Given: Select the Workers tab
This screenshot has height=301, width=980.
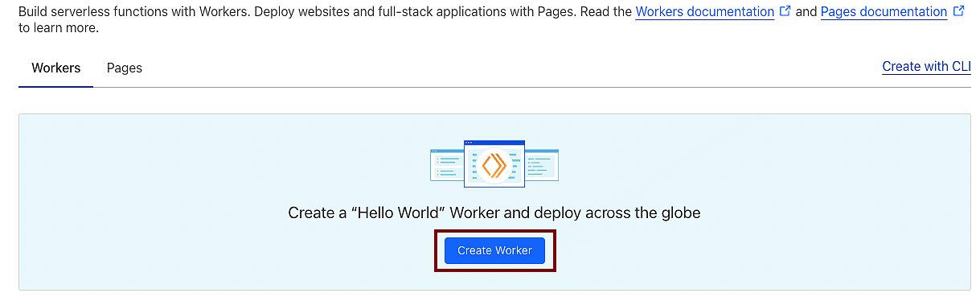Looking at the screenshot, I should pos(56,68).
